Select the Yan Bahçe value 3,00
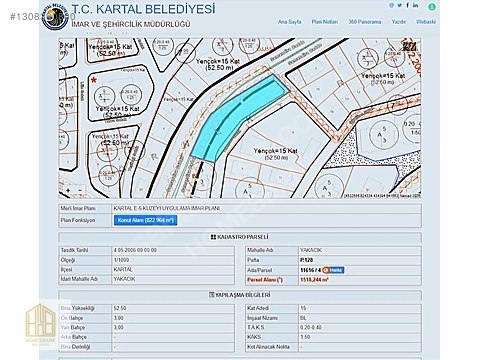 [118, 328]
